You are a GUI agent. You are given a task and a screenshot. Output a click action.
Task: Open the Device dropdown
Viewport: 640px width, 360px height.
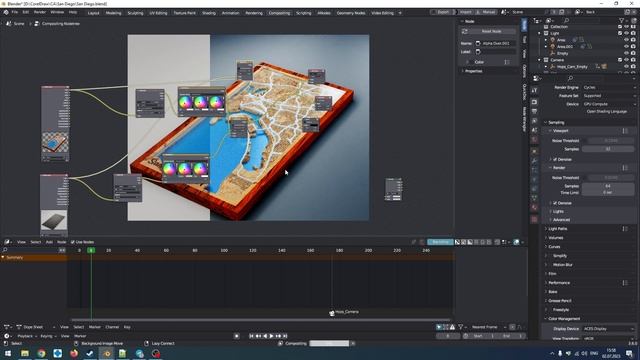click(609, 104)
